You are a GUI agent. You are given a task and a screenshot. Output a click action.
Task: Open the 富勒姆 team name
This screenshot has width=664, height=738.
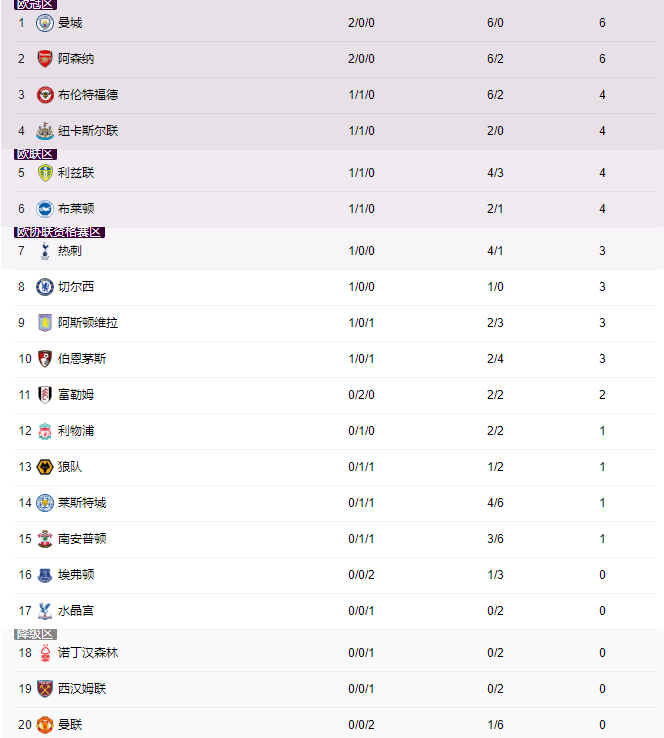76,395
